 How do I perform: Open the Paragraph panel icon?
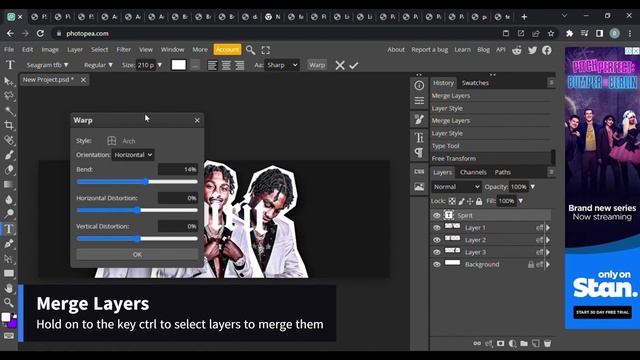[x=419, y=152]
